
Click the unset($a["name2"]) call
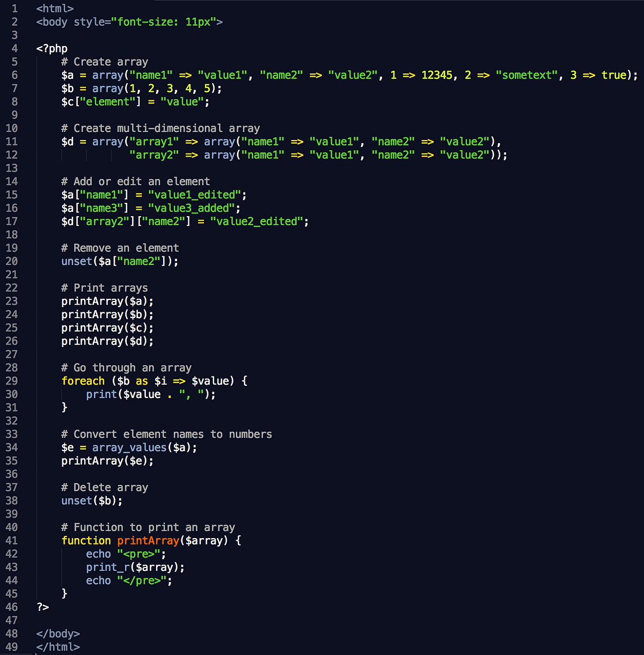120,261
